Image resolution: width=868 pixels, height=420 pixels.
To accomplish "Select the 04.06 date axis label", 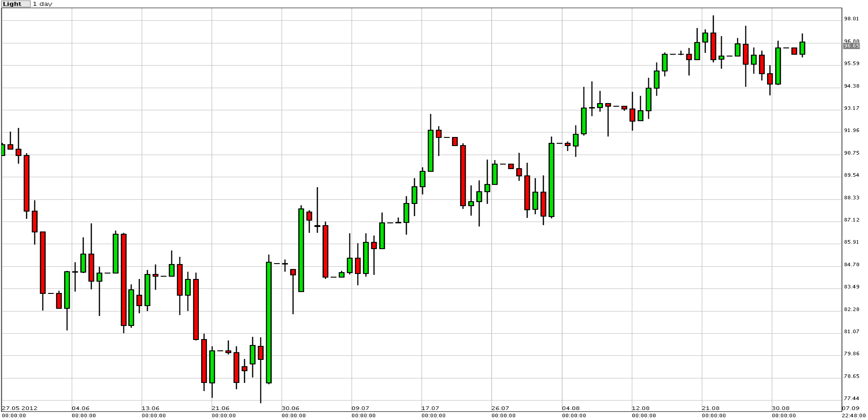I will (x=80, y=408).
